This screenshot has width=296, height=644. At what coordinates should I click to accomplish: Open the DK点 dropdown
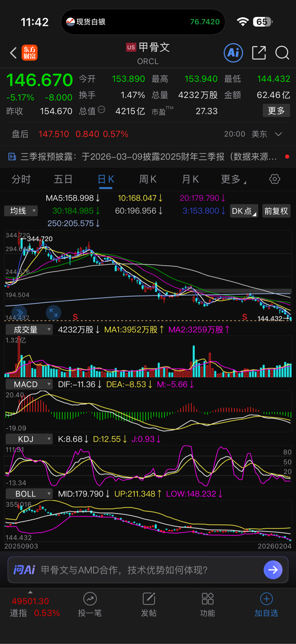244,211
